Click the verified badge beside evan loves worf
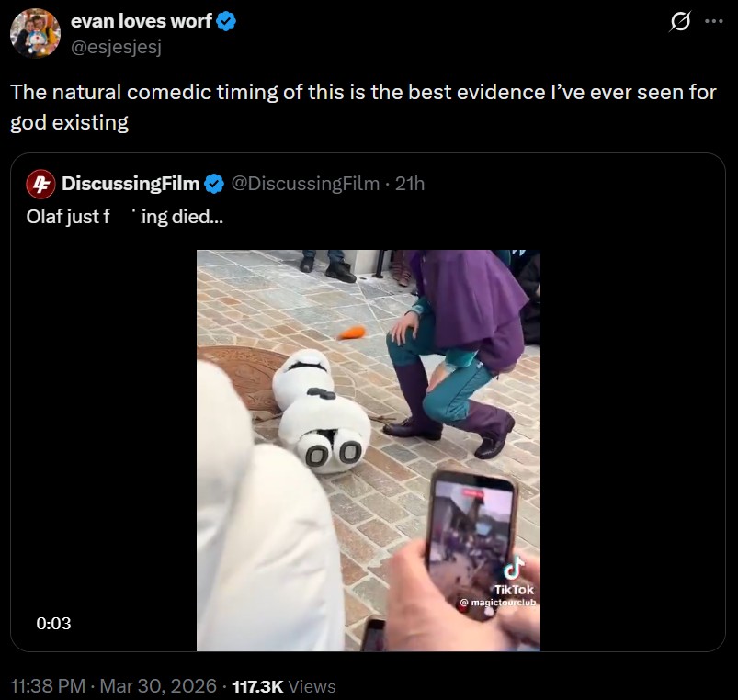Viewport: 738px width, 700px height. [227, 23]
